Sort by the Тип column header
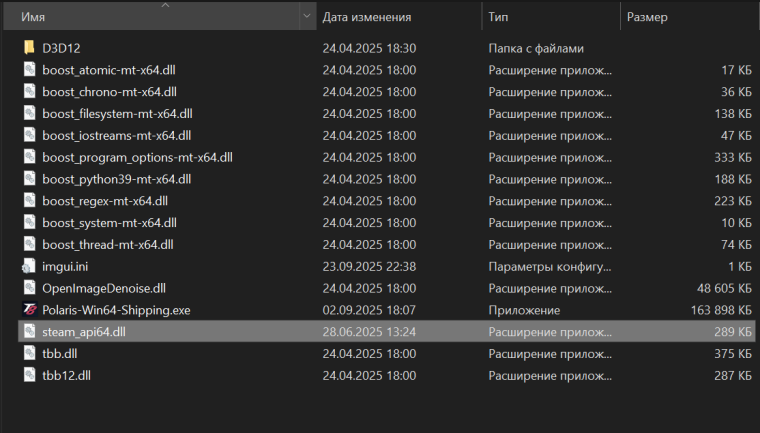The width and height of the screenshot is (760, 433). coord(551,16)
